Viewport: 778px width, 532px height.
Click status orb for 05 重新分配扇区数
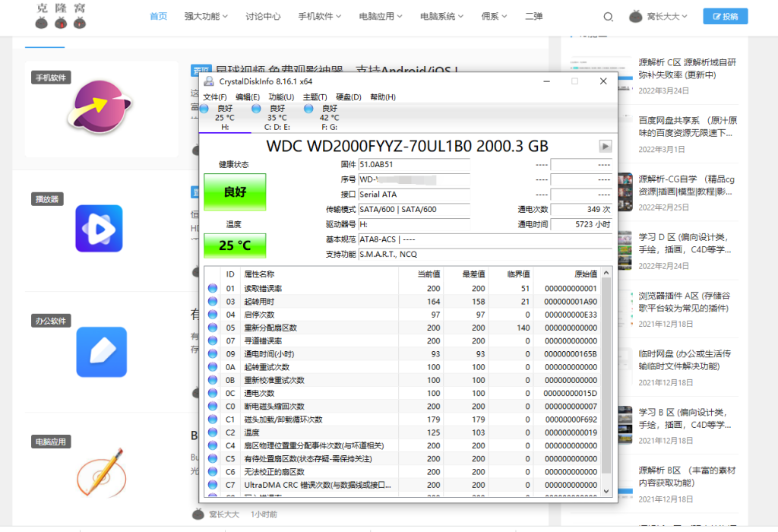213,328
